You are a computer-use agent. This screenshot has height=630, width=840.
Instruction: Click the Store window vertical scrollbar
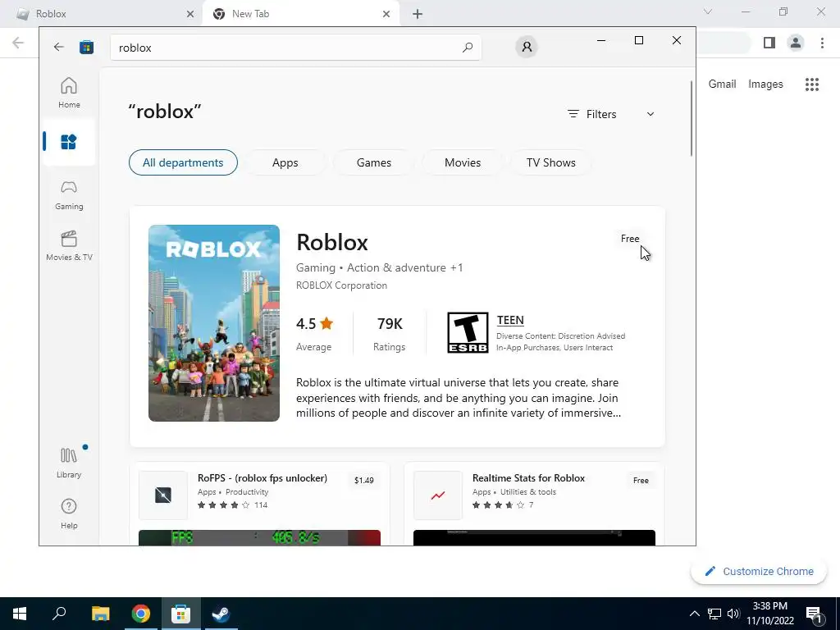(692, 118)
